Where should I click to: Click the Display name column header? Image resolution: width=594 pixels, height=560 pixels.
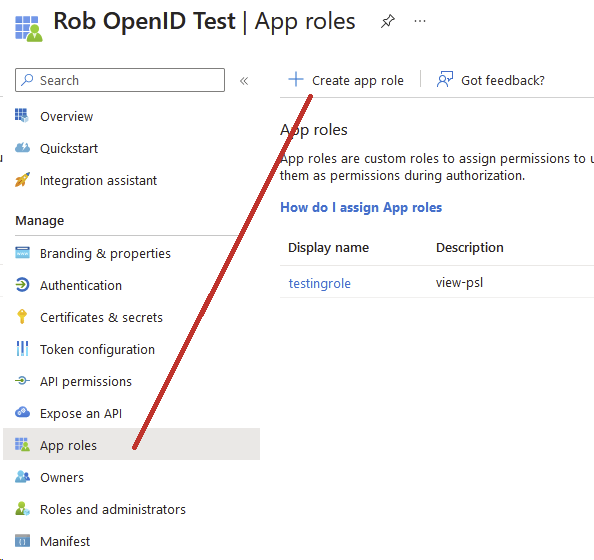pyautogui.click(x=328, y=247)
